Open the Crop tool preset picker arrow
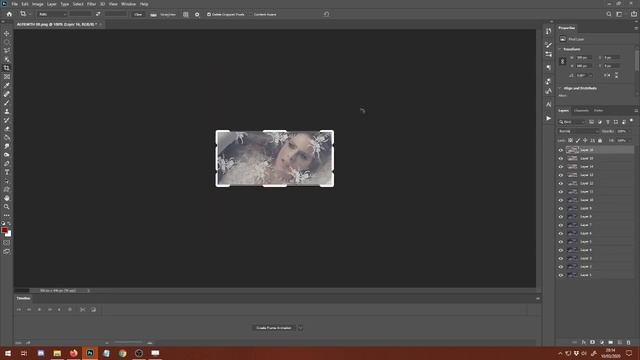This screenshot has width=640, height=360. click(x=30, y=14)
